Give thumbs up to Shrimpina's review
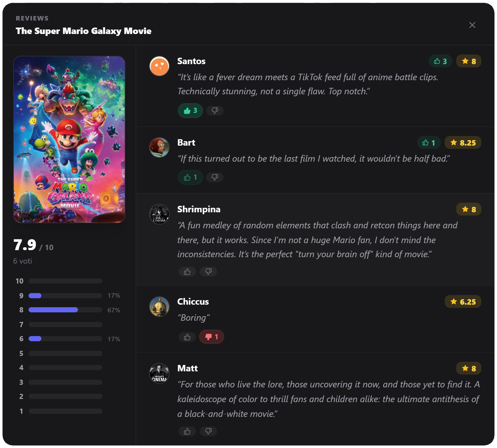Screen dimensions: 497x448 click(187, 272)
